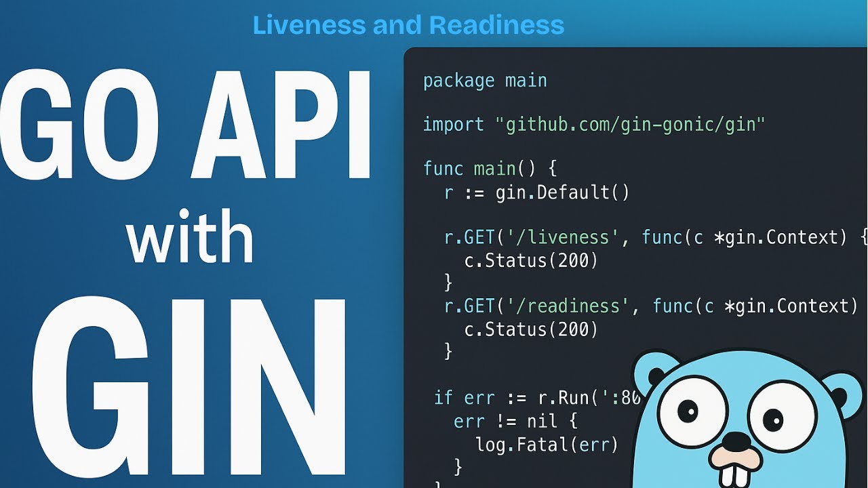Click the "package main" code line
Screen dimensions: 868x488
click(485, 81)
